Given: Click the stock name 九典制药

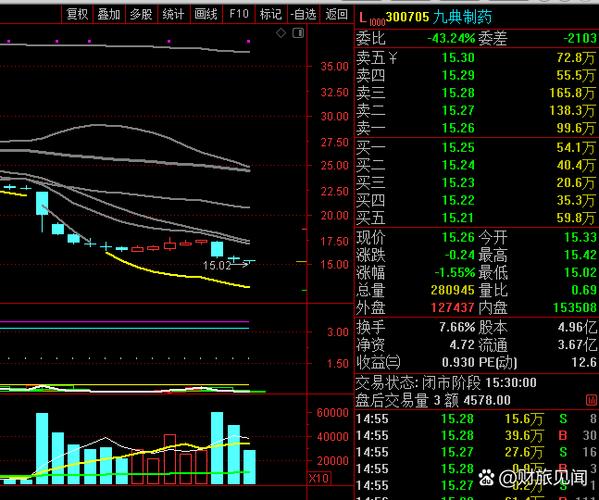Looking at the screenshot, I should (462, 17).
